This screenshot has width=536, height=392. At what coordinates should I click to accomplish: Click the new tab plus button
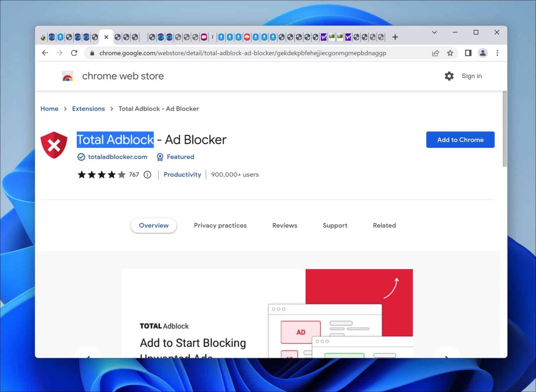[395, 37]
